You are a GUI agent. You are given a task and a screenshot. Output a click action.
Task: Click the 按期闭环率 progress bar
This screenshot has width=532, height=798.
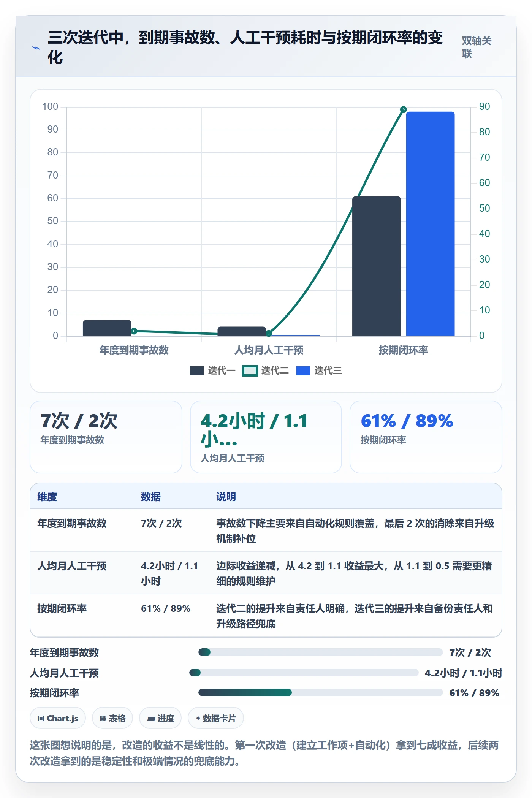[x=320, y=692]
